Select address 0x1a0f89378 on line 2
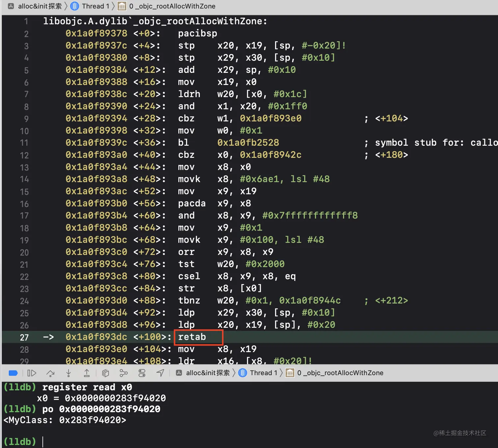The height and width of the screenshot is (448, 498). 96,33
